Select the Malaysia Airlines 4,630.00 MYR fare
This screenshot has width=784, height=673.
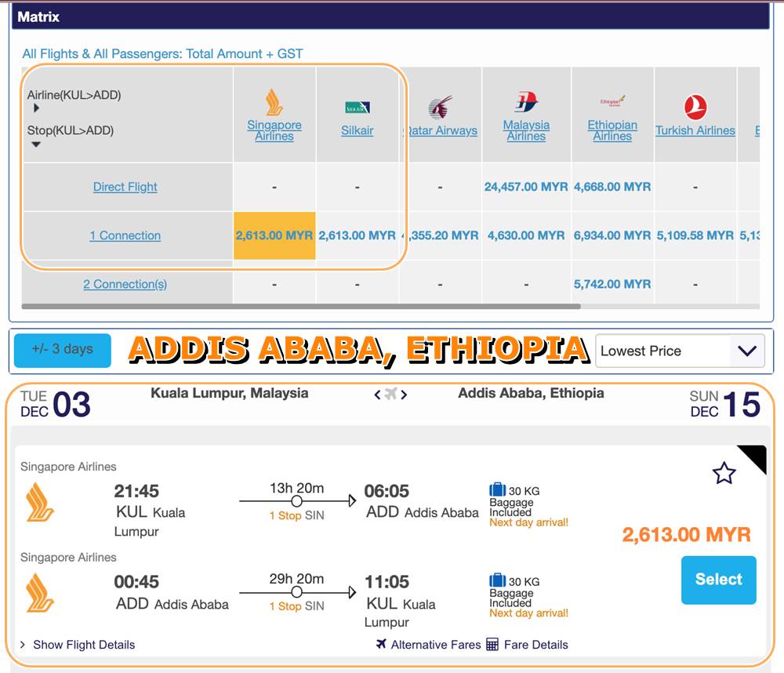click(526, 235)
